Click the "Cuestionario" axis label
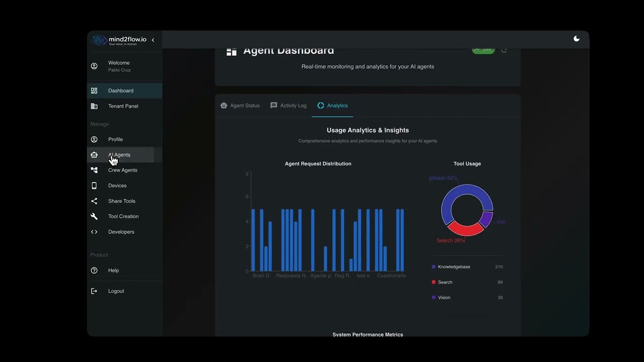Viewport: 644px width, 362px height. point(391,276)
